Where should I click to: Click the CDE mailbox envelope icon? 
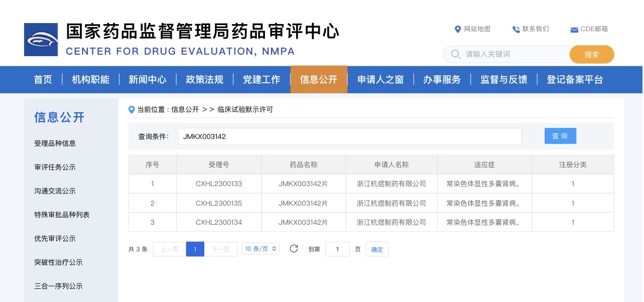(574, 30)
